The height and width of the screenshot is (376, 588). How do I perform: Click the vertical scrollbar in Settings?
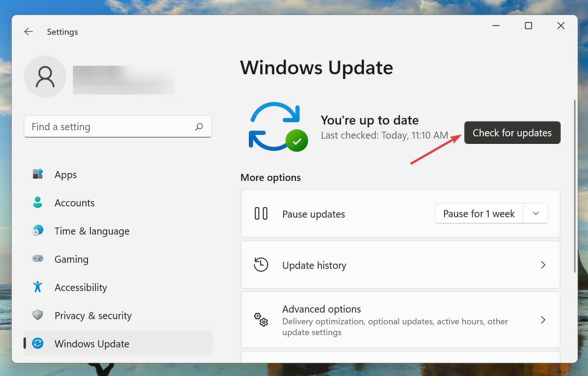574,186
